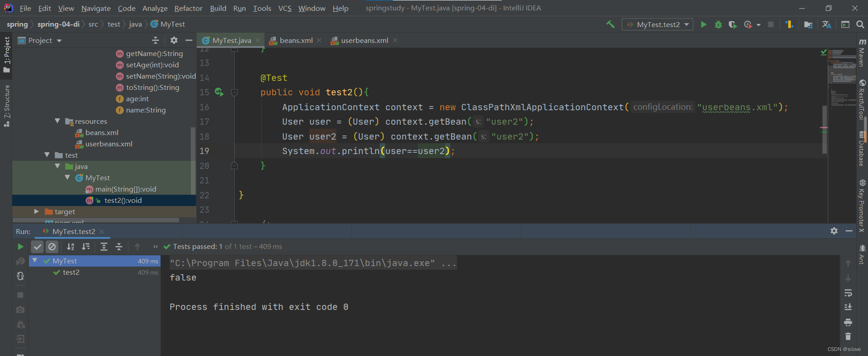Run with Coverage using the shield icon
Viewport: 868px width, 356px height.
point(733,24)
